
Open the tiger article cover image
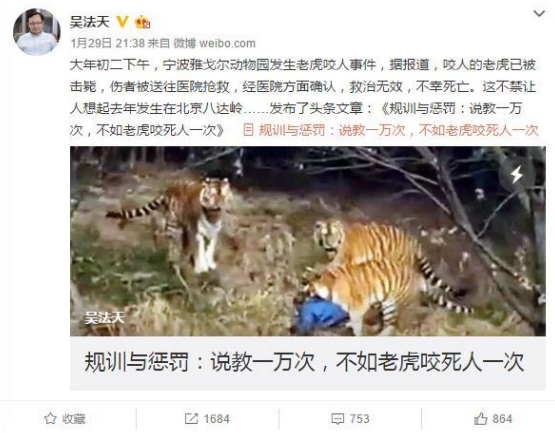coord(307,241)
